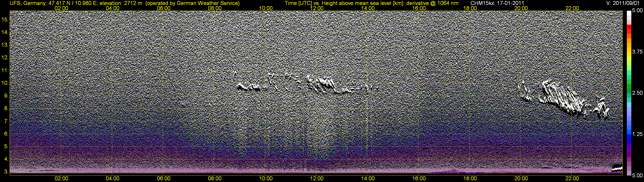
Task: Click the 06:00 label on the top time axis
Action: (164, 8)
